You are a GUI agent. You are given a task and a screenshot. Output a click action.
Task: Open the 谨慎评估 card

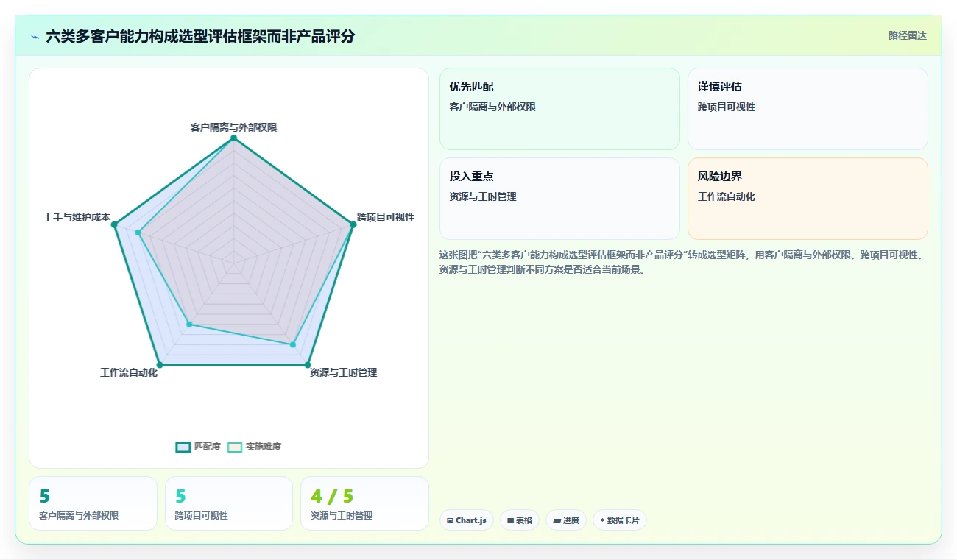(x=808, y=109)
